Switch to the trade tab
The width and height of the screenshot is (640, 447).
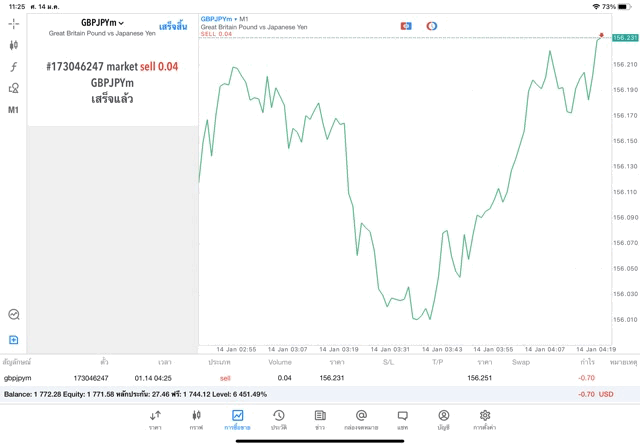[x=237, y=420]
